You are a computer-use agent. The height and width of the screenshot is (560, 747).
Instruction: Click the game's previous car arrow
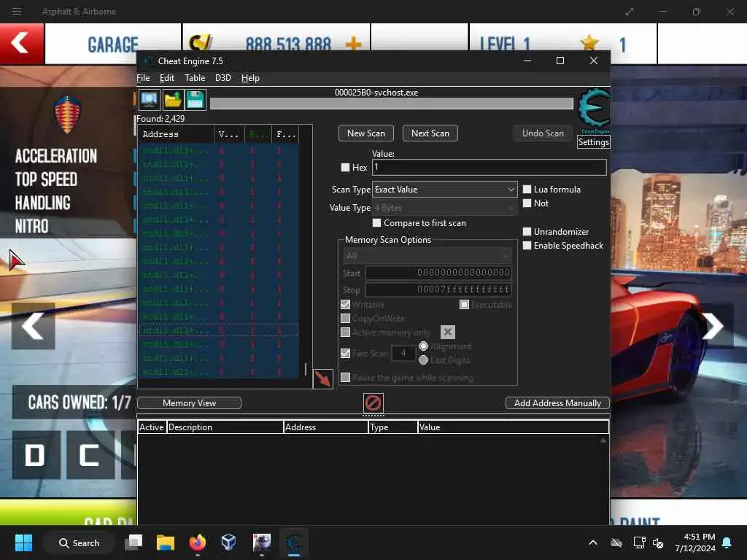[33, 326]
